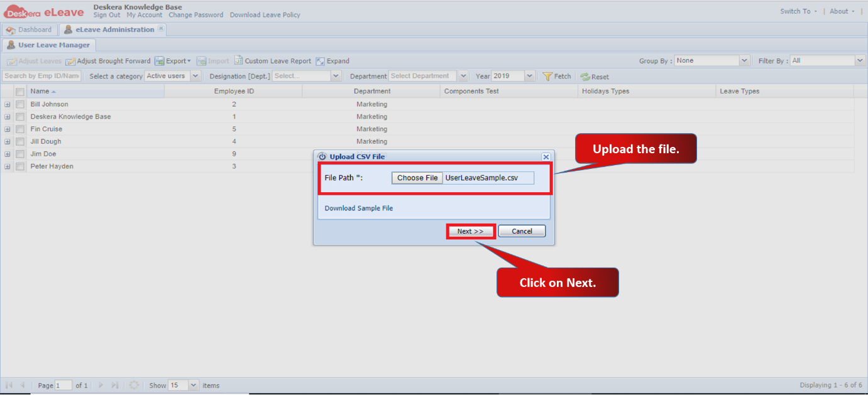
Task: Open the Filter By dropdown
Action: (x=860, y=61)
